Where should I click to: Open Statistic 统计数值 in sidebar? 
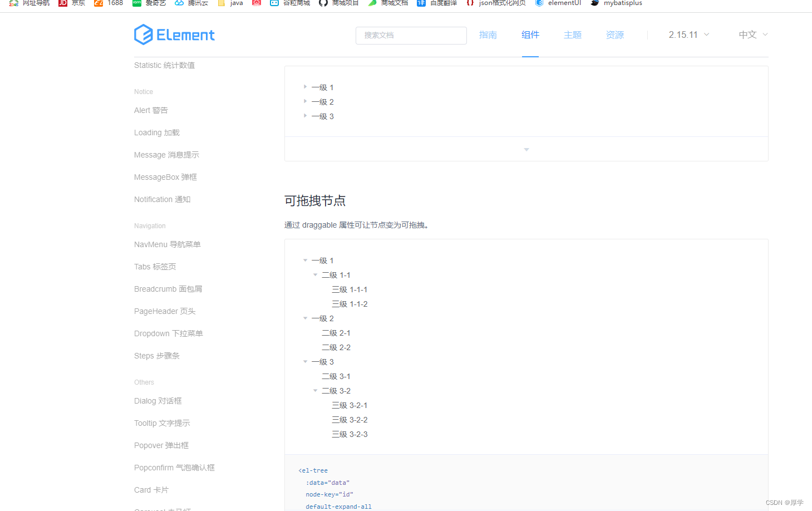164,65
